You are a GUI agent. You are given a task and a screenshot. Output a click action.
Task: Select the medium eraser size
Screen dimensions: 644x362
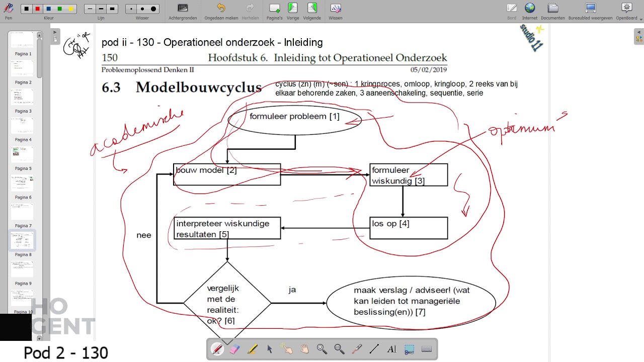(142, 9)
